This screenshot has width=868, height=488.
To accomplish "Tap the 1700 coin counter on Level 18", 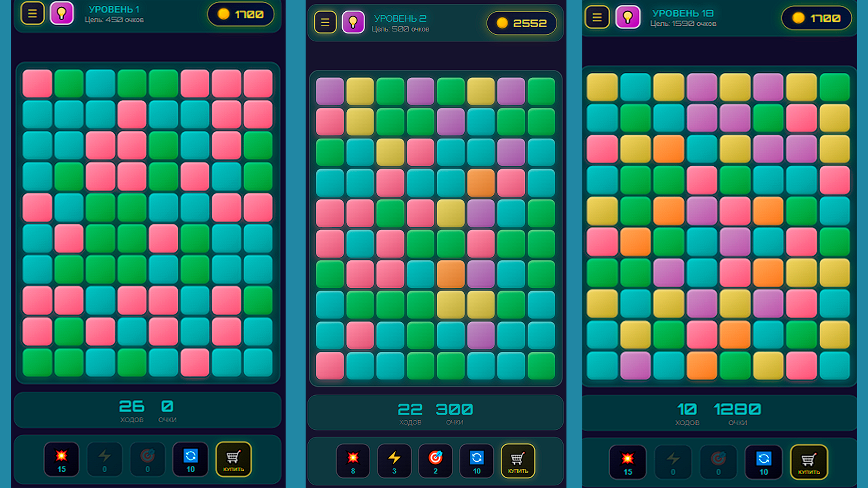I will click(x=816, y=18).
